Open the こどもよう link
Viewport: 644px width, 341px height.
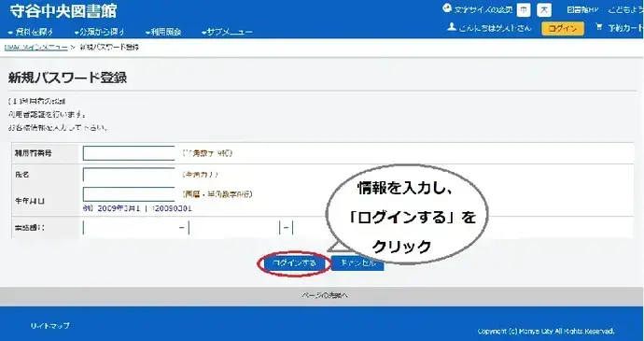[x=625, y=10]
